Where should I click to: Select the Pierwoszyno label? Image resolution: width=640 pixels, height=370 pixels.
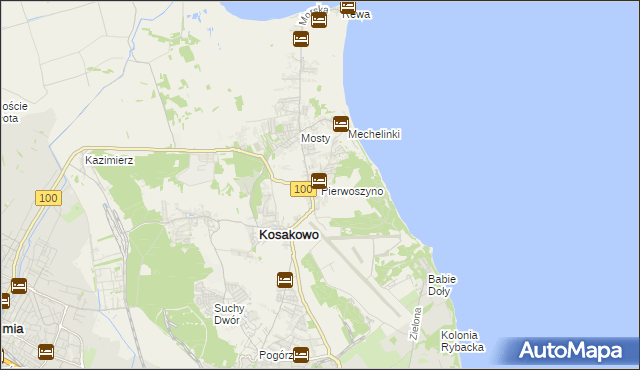click(352, 191)
